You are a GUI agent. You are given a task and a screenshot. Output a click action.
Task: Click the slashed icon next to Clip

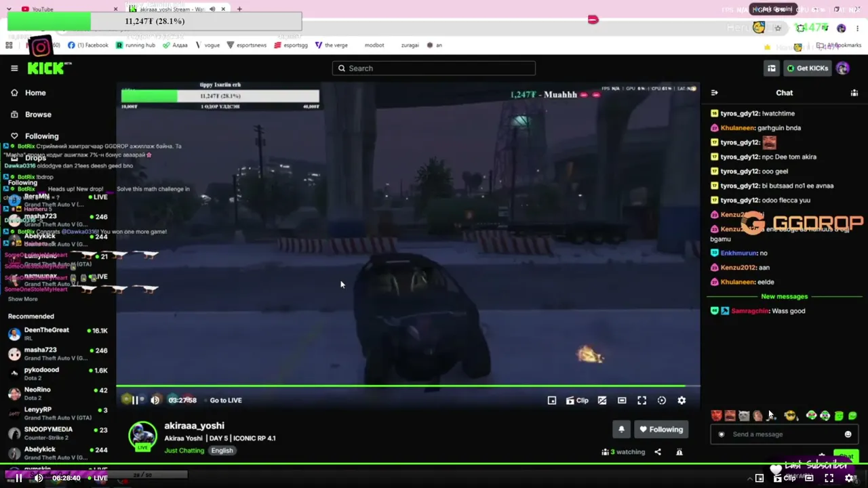pyautogui.click(x=602, y=401)
